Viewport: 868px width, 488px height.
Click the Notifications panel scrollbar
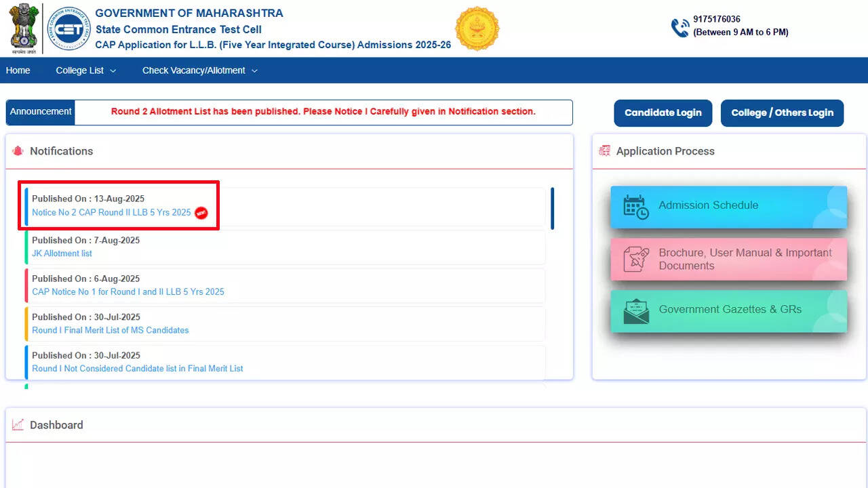(x=553, y=209)
